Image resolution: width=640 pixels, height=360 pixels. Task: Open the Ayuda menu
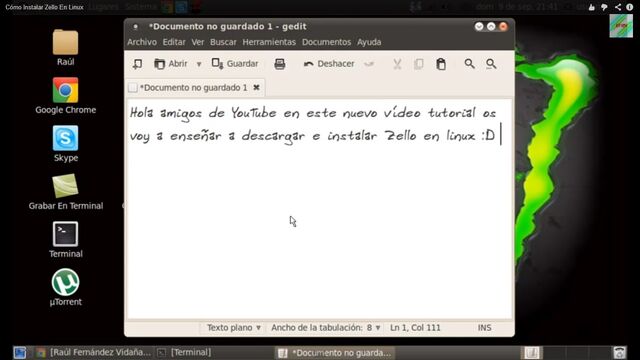coord(369,42)
